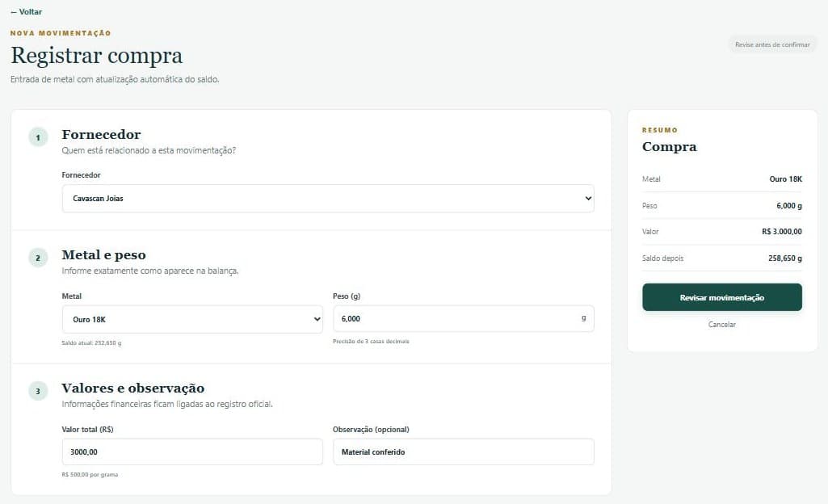The image size is (828, 504).
Task: Click the summary Metal value 'Ouro 18K'
Action: [x=785, y=179]
